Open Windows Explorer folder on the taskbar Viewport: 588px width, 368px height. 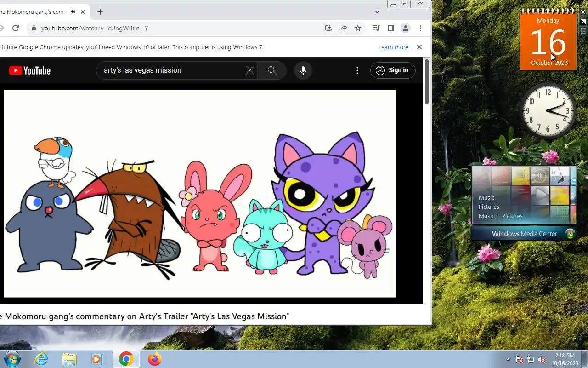coord(69,359)
